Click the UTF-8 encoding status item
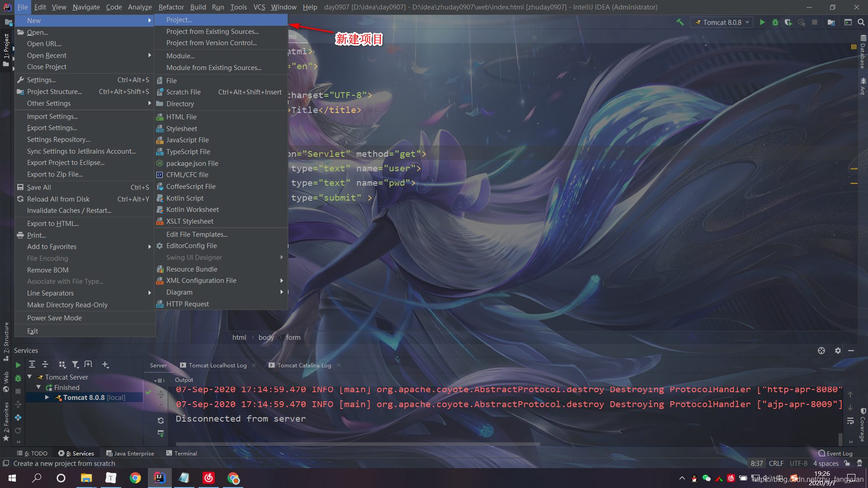 coord(798,464)
